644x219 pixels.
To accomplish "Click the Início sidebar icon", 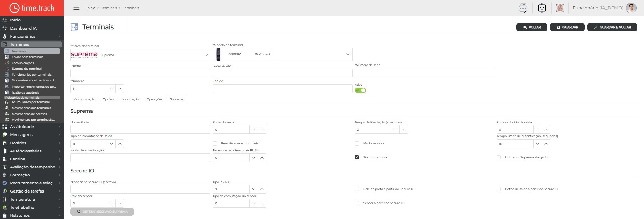I will click(x=5, y=20).
